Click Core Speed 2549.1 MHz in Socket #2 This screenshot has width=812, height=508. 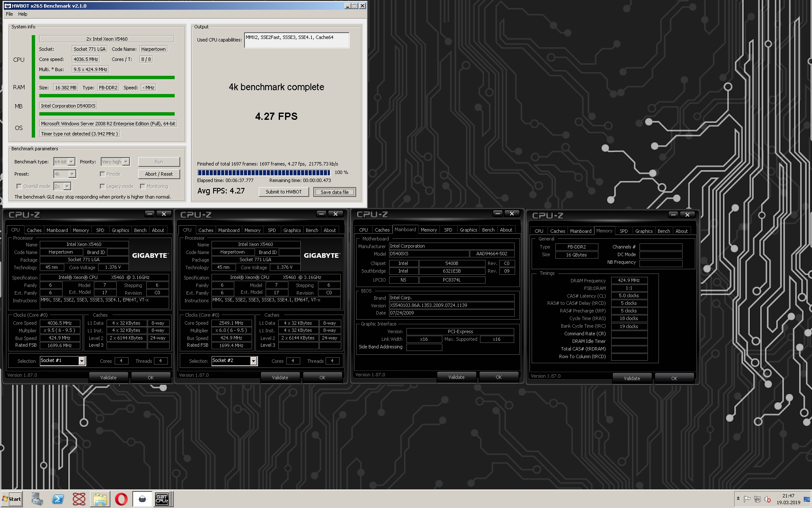pyautogui.click(x=231, y=323)
